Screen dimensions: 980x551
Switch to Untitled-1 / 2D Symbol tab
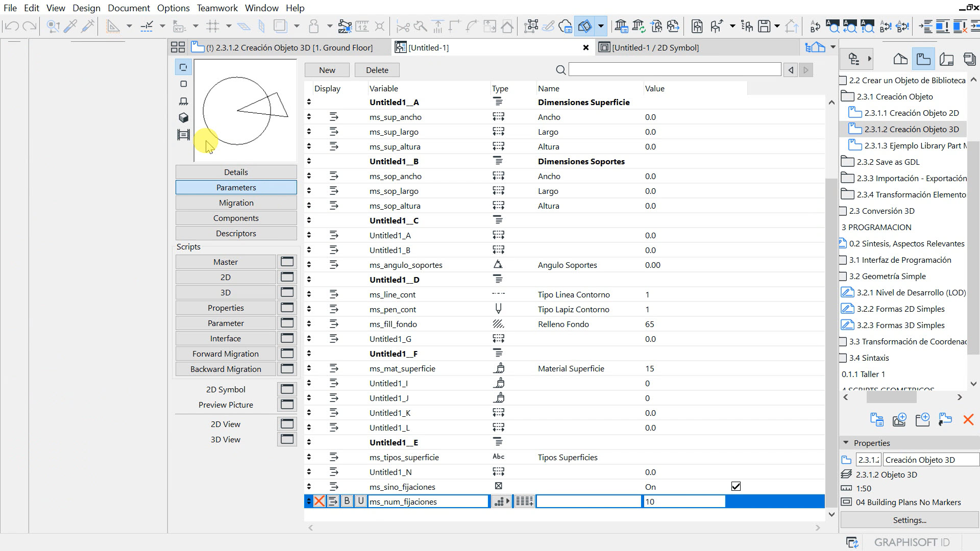click(x=655, y=47)
